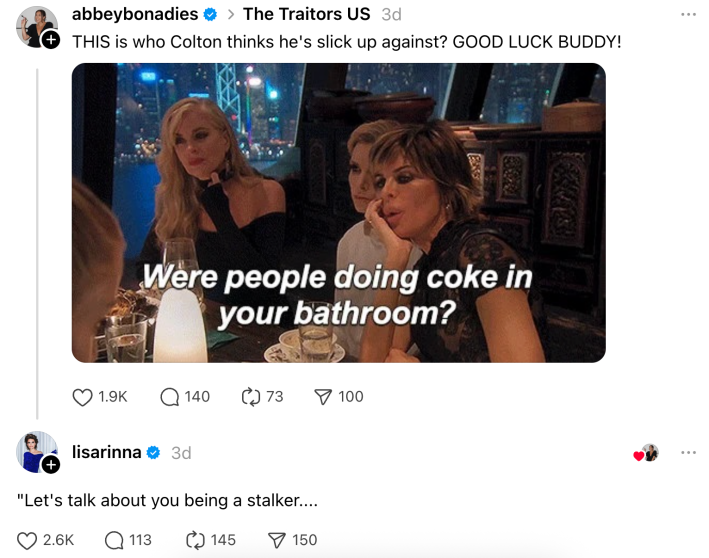Like abbeybonadies' post with heart icon
Viewport: 709px width, 558px height.
click(82, 397)
